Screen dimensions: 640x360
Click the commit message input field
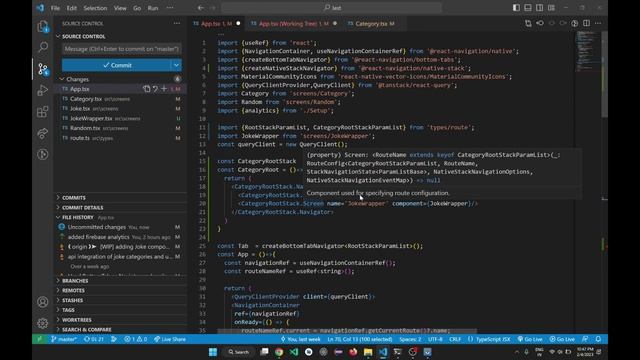122,49
